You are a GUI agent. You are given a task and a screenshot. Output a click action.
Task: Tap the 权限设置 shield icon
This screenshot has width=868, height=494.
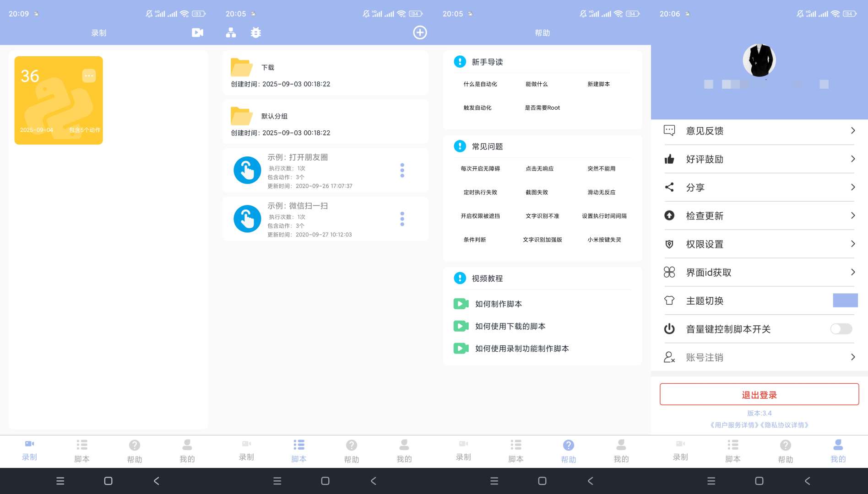[669, 244]
